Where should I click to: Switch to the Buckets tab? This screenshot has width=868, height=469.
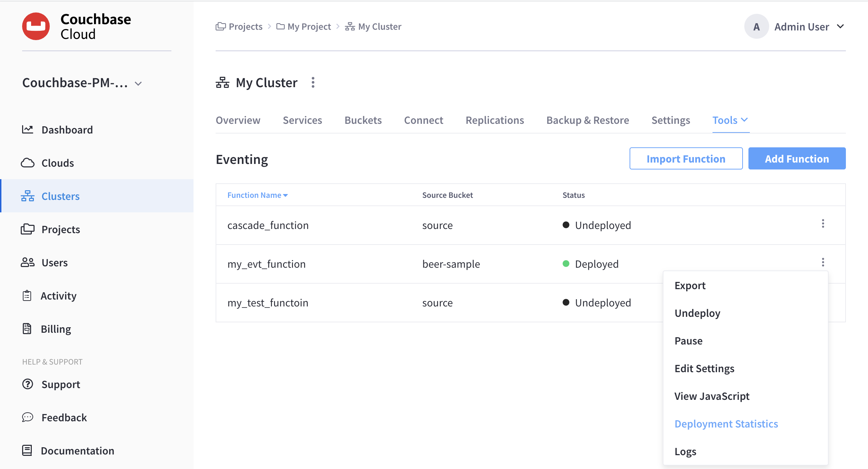pos(363,120)
